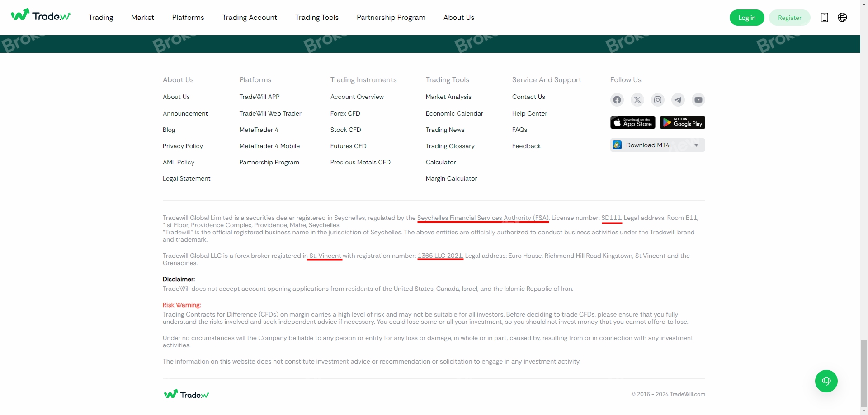Viewport: 868px width, 415px height.
Task: Open the Trading Tools navigation menu
Action: pyautogui.click(x=316, y=18)
